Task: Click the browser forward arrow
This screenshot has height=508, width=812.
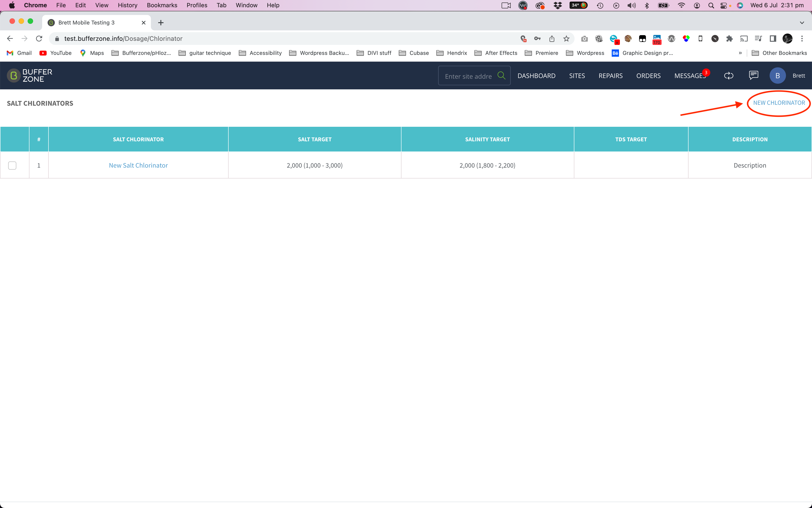Action: (24, 39)
